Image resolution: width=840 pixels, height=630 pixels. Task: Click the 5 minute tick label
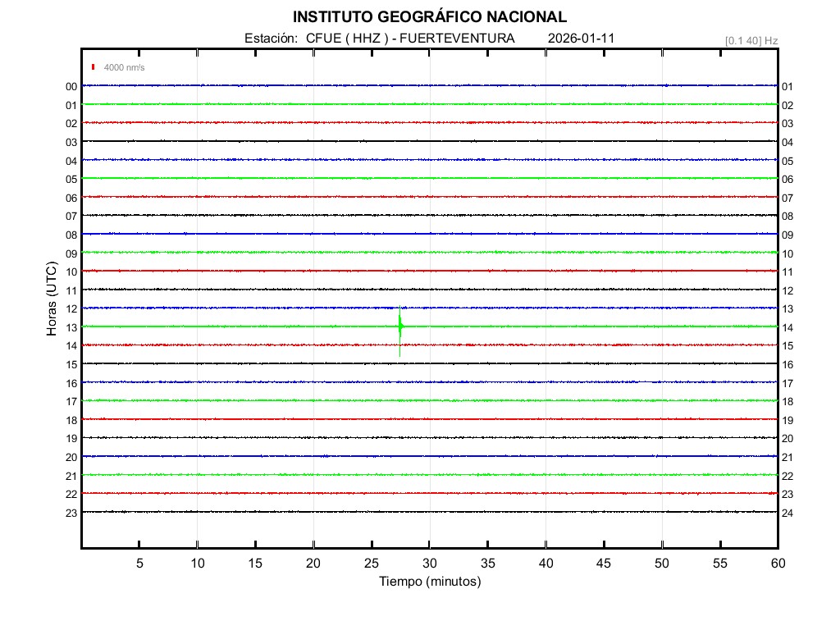[139, 564]
